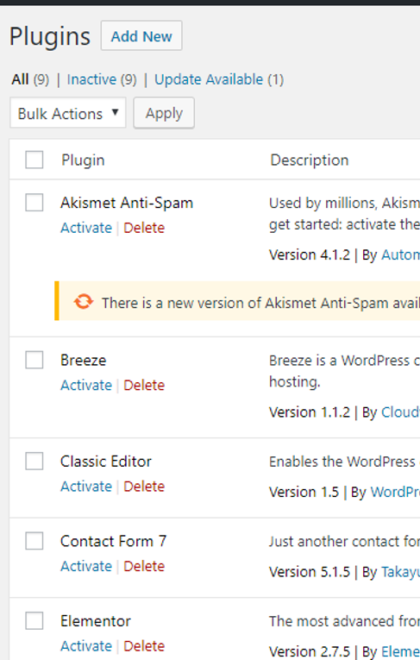Viewport: 420px width, 660px height.
Task: Check the Akismet Anti-Spam checkbox
Action: tap(34, 203)
